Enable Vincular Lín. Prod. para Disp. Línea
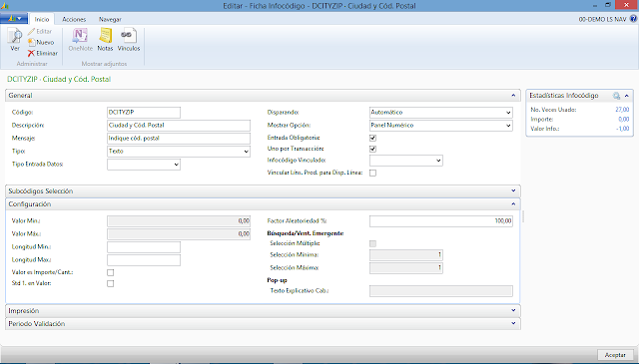 pyautogui.click(x=372, y=174)
